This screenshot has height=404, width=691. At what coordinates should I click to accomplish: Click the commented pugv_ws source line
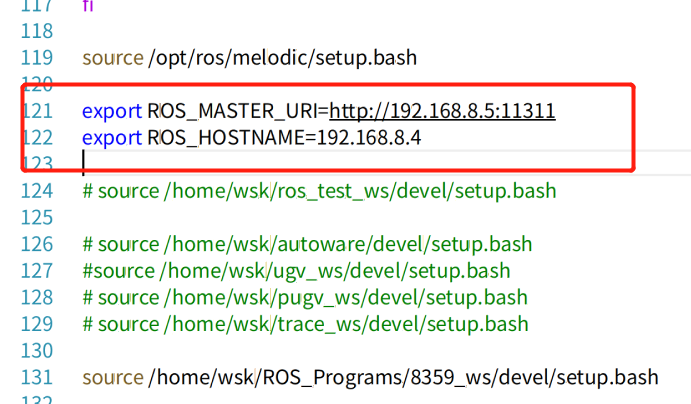[305, 297]
